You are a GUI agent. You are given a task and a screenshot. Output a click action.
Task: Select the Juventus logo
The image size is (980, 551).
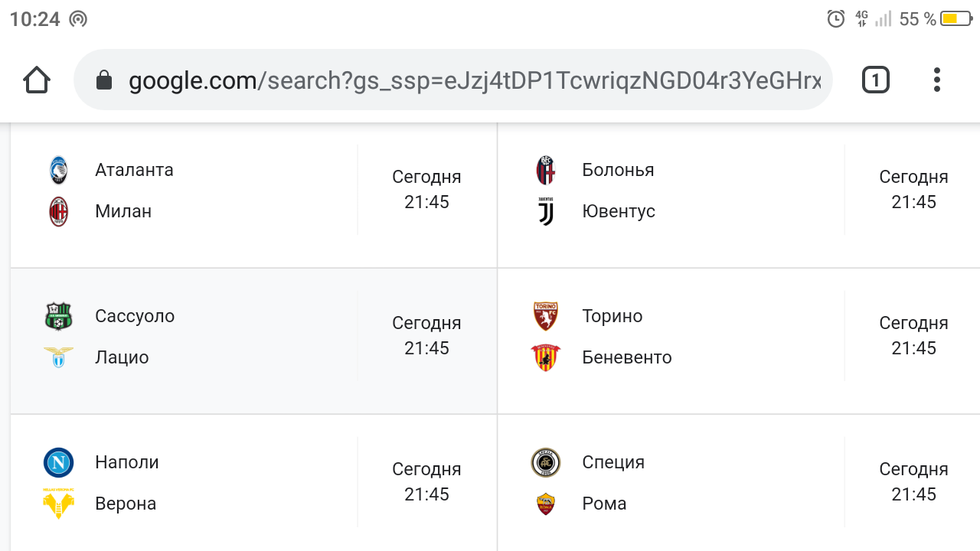tap(545, 211)
